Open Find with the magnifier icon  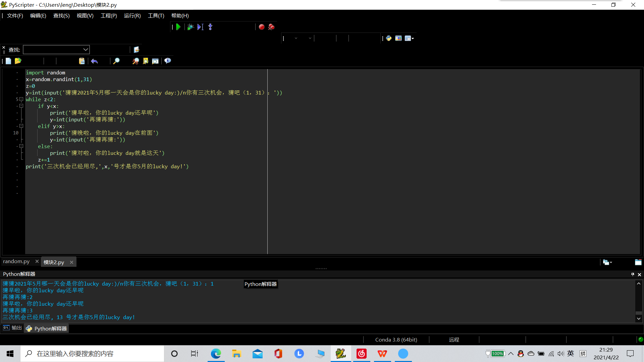pos(116,61)
